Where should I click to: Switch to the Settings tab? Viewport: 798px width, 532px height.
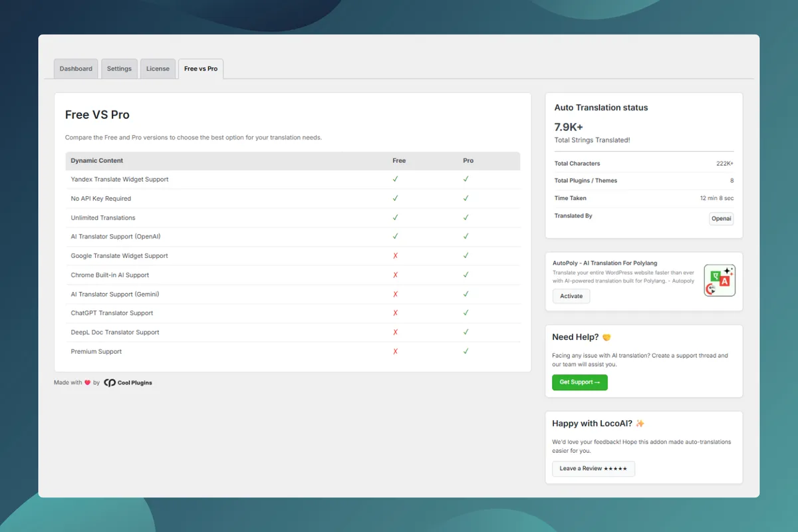pyautogui.click(x=119, y=68)
